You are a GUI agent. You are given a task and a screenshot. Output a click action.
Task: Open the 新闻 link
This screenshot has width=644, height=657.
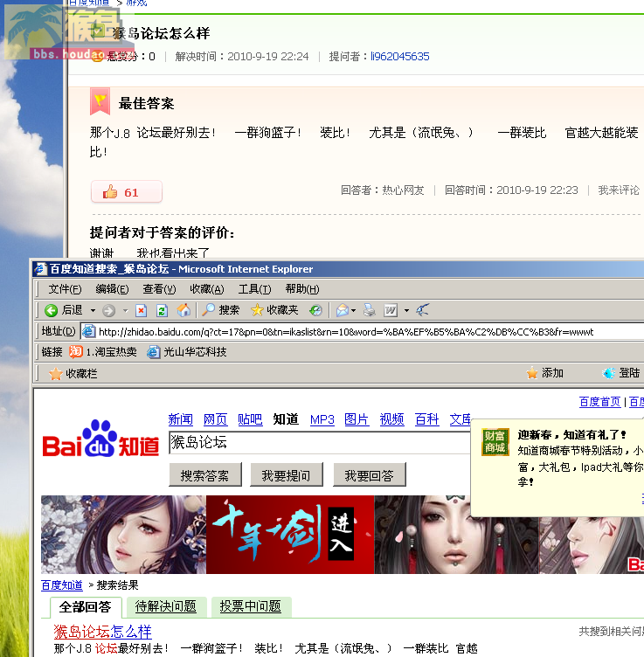[181, 419]
